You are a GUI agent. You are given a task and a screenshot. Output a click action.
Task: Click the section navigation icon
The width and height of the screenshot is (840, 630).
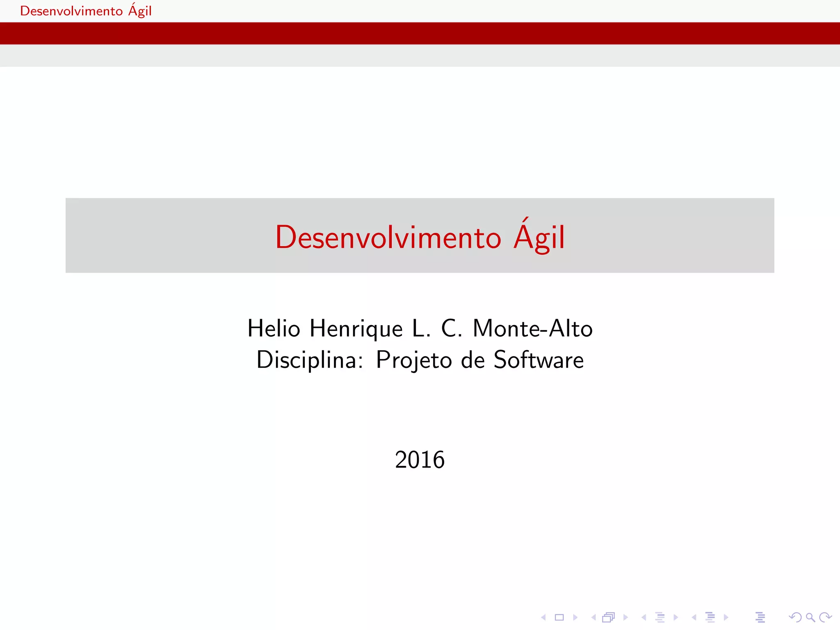click(x=710, y=617)
